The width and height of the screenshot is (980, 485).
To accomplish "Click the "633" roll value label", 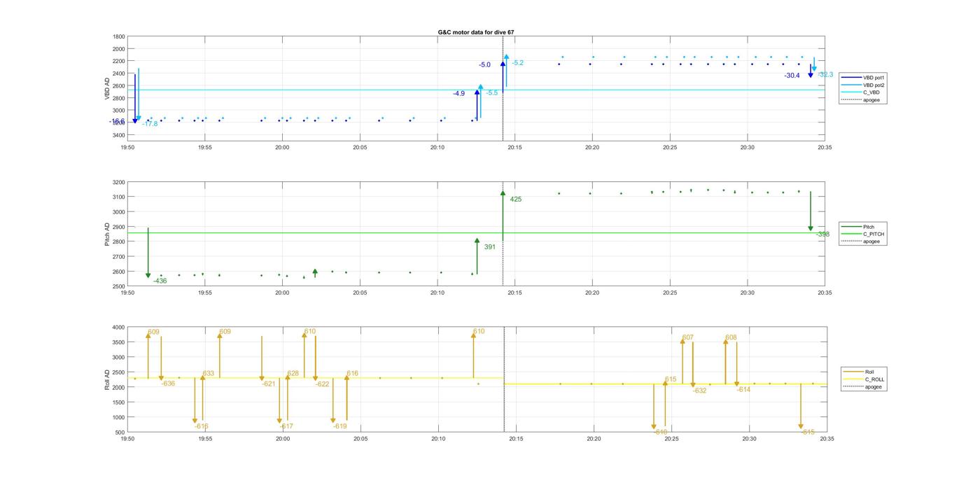I will click(209, 374).
